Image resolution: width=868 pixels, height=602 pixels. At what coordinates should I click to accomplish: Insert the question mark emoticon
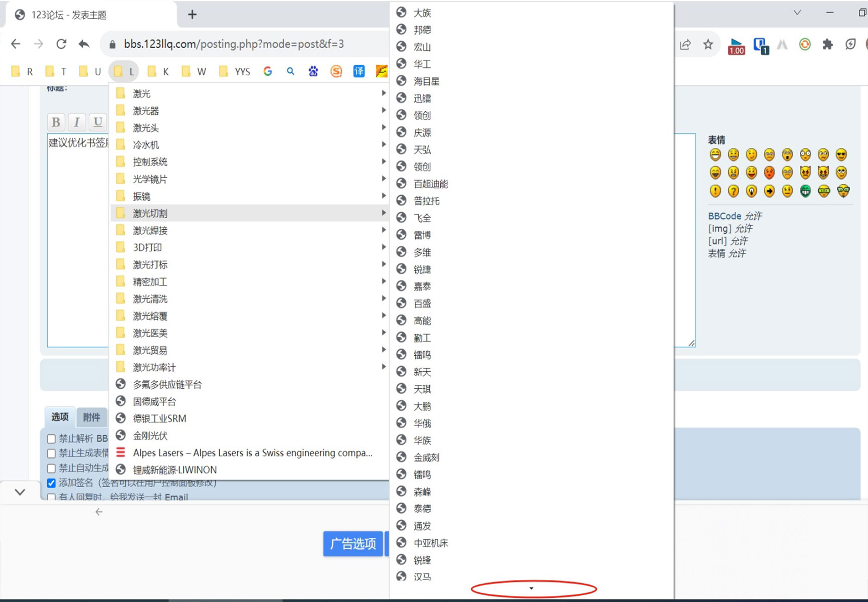click(x=733, y=191)
